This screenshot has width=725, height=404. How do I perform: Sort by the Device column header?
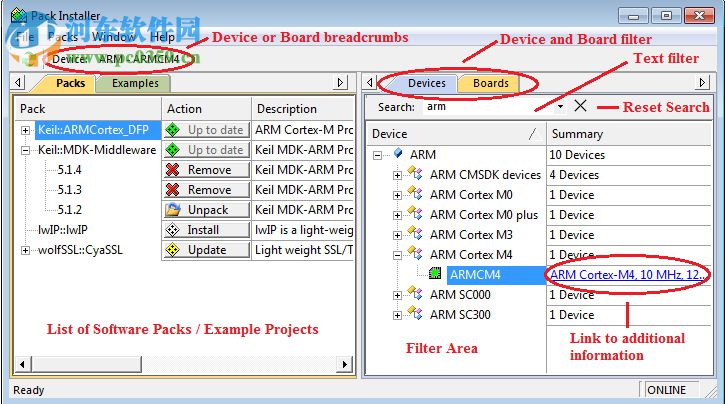pos(456,134)
